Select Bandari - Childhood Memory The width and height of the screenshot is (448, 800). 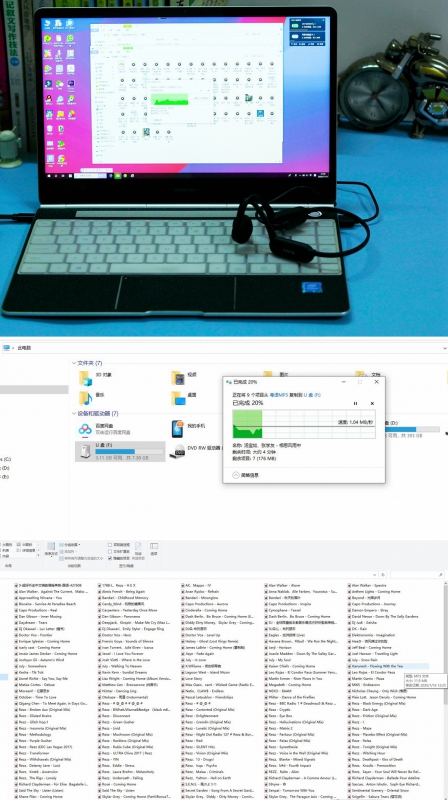pos(125,598)
